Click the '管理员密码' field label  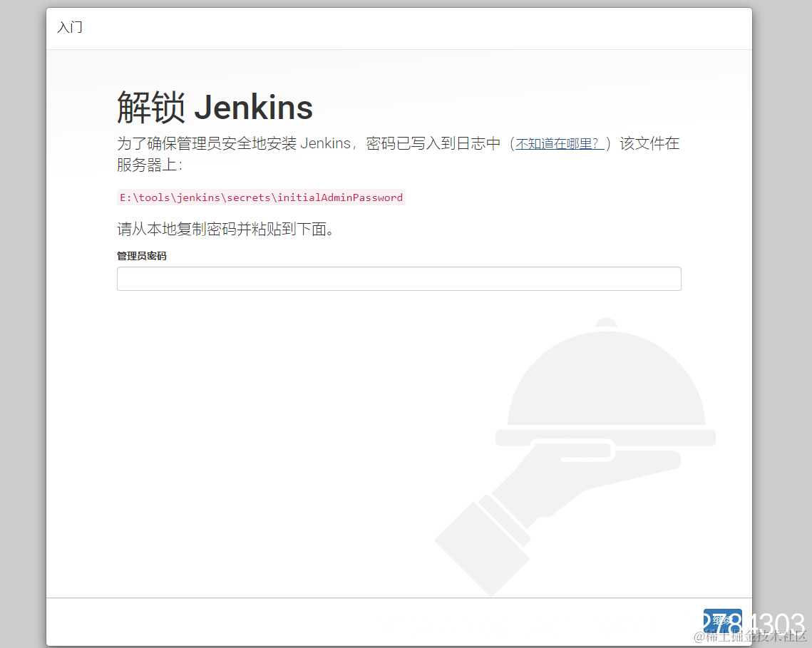141,256
